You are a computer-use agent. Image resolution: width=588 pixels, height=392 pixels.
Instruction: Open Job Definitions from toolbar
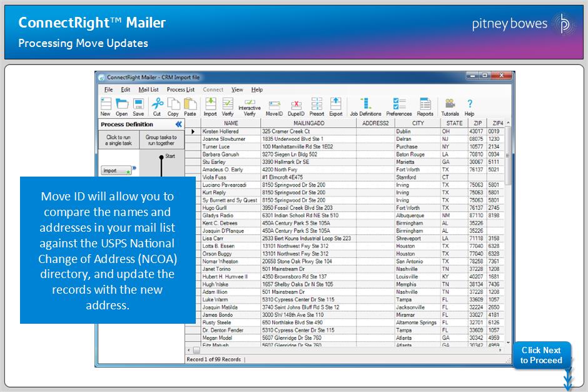(x=366, y=106)
